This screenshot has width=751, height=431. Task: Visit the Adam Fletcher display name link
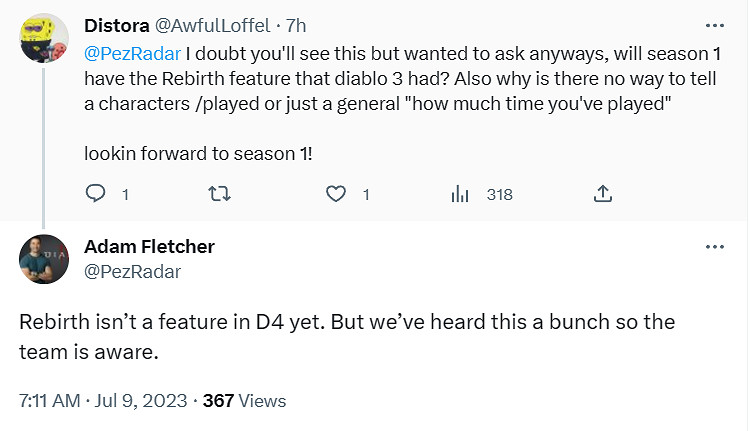(149, 246)
